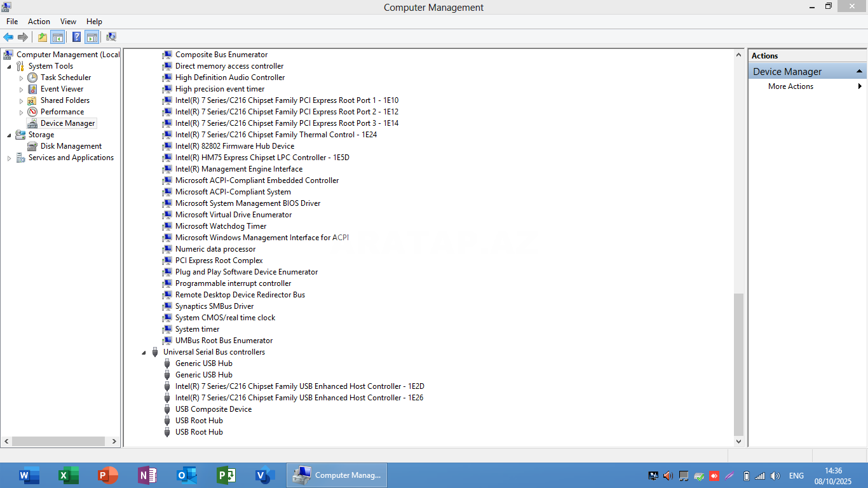Expand the Performance node arrow
Screen dimensions: 868x488
[21, 112]
